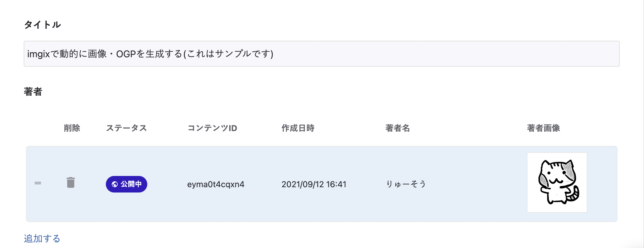Image resolution: width=644 pixels, height=248 pixels.
Task: Click the コンテンツID column header
Action: point(212,128)
